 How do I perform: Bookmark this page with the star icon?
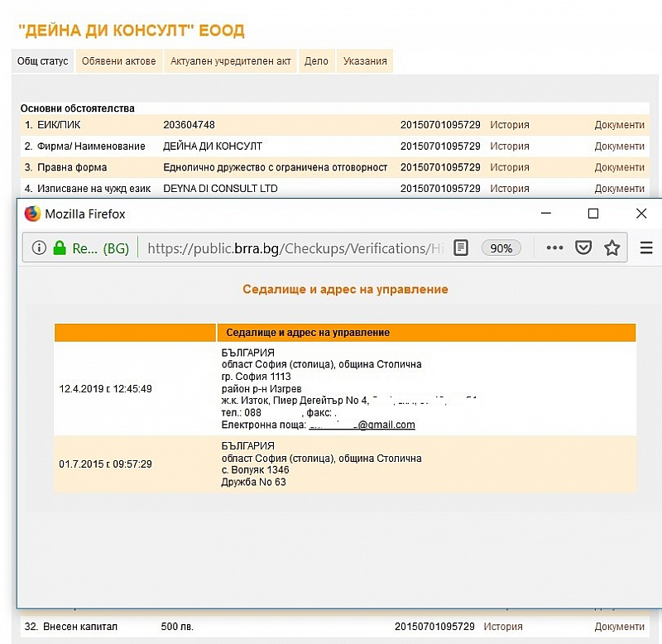tap(612, 248)
